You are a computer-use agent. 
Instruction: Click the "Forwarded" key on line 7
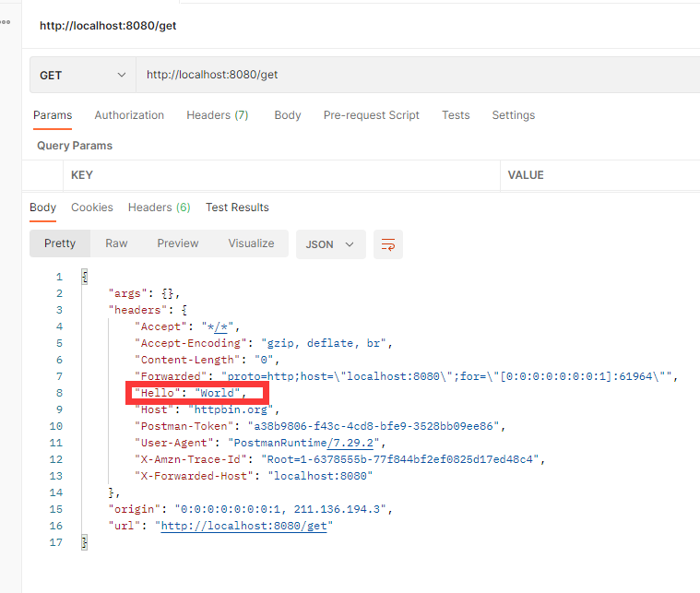click(x=171, y=376)
